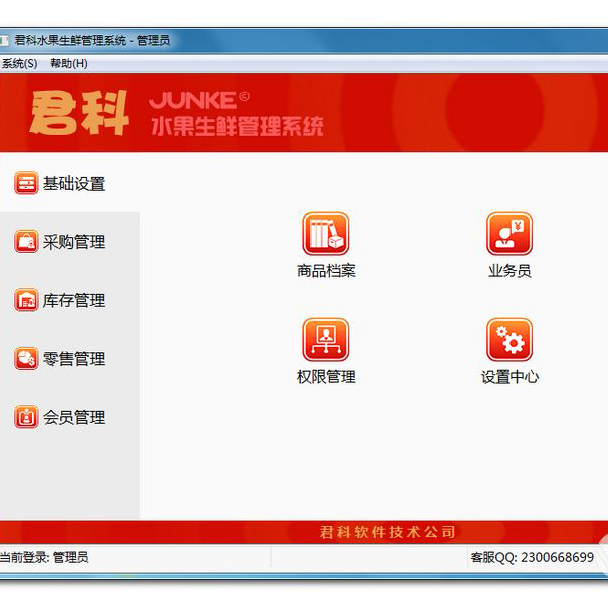Click the 君科软件技术公司 footer text
The height and width of the screenshot is (608, 608).
(x=386, y=532)
